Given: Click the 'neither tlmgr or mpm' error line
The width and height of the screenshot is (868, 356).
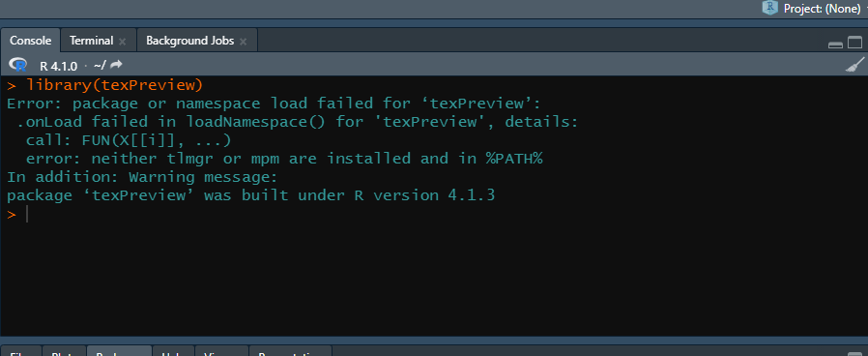Looking at the screenshot, I should click(284, 159).
